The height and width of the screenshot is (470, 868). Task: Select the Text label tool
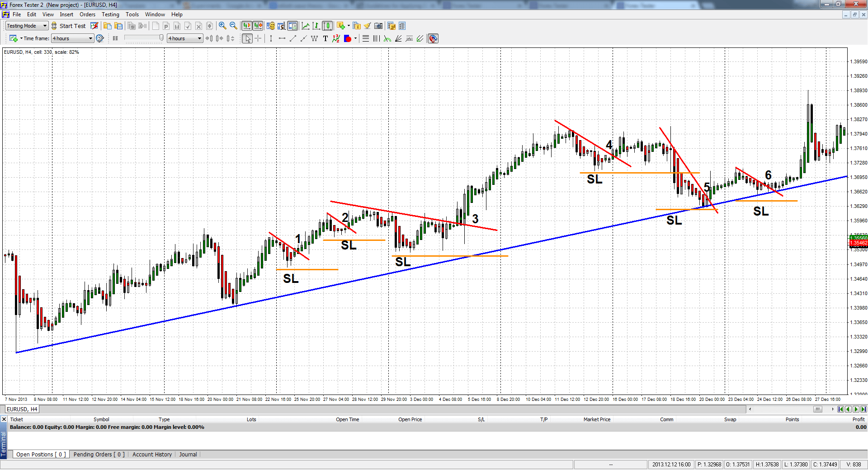click(x=325, y=39)
